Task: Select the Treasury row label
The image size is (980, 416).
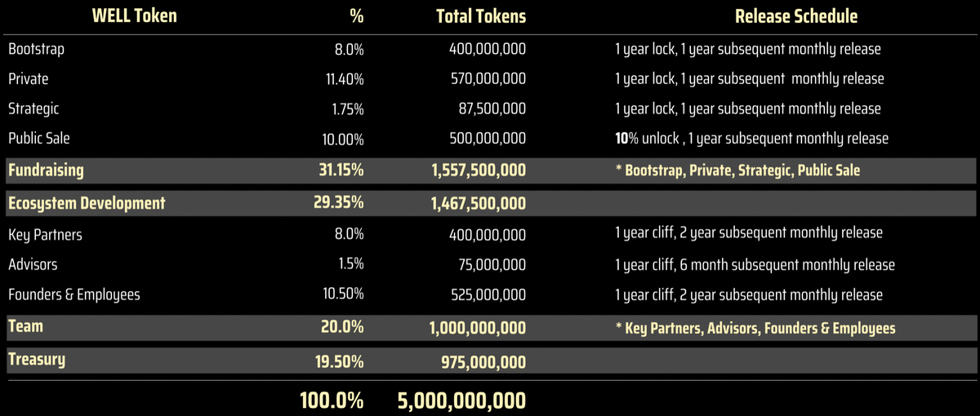Action: click(36, 359)
